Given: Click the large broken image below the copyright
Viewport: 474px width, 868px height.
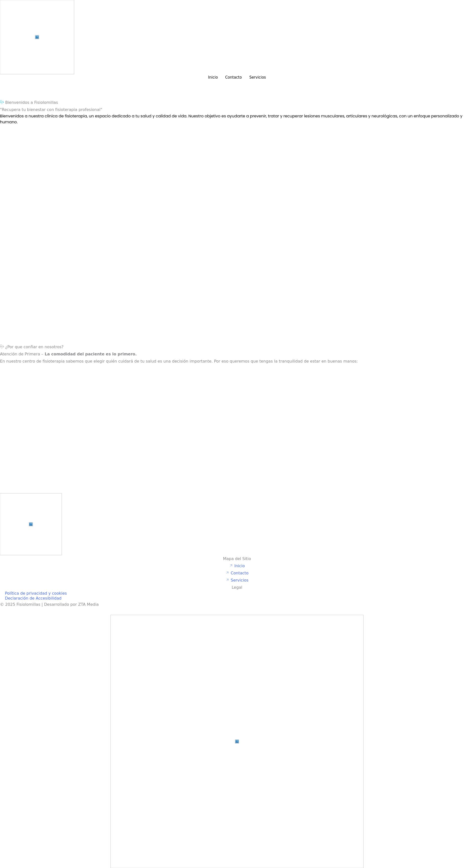Looking at the screenshot, I should 237,741.
